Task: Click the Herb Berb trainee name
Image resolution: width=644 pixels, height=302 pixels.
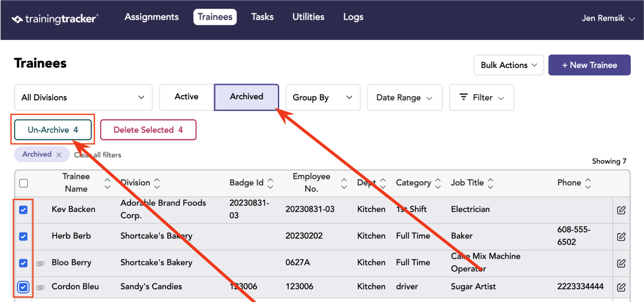Action: [71, 236]
